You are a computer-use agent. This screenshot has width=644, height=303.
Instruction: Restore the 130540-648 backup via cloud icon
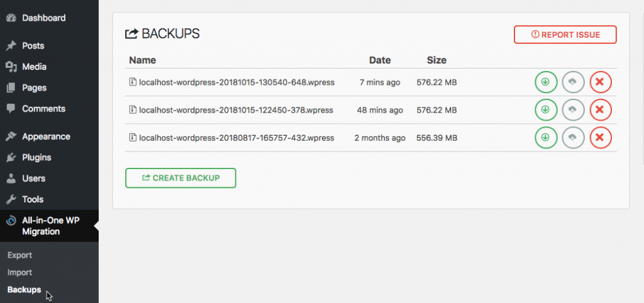573,82
